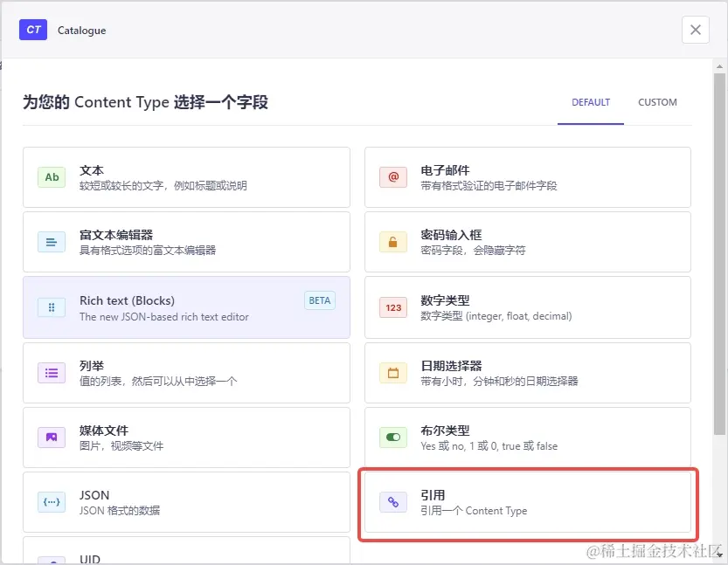Click the Rich text Blocks grid icon
Screen dimensions: 728x565
point(52,307)
